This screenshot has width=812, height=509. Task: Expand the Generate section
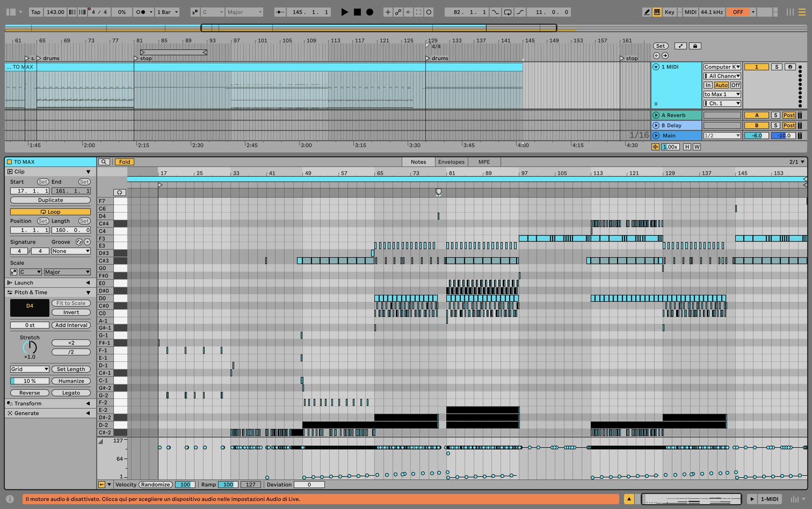(x=88, y=413)
